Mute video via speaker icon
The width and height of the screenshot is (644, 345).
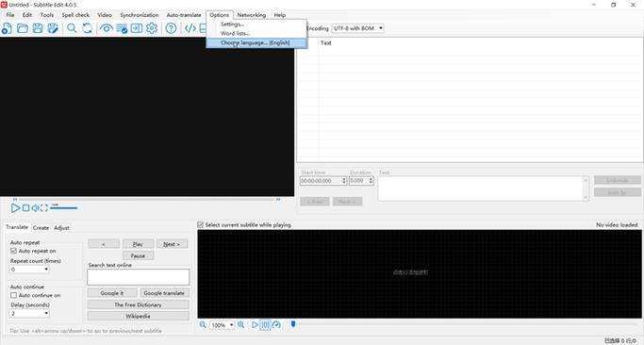(x=35, y=207)
